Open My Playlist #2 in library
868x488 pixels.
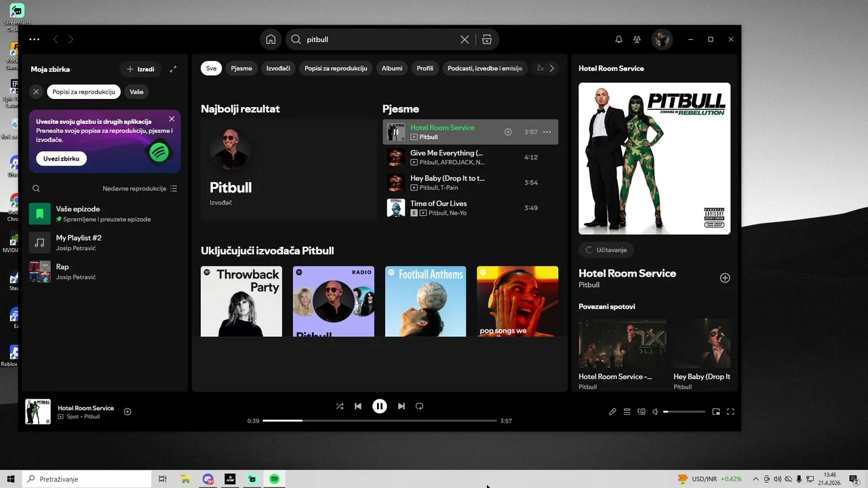[104, 243]
